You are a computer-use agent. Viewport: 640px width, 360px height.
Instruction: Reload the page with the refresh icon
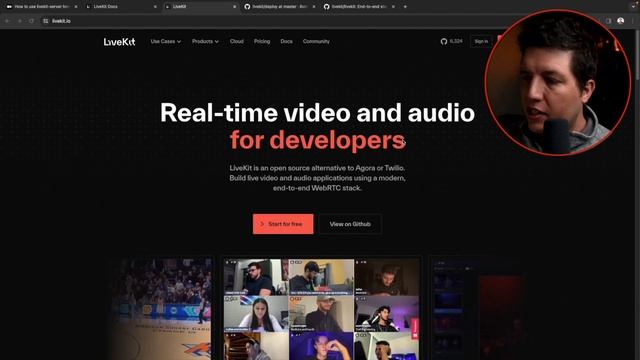(31, 21)
